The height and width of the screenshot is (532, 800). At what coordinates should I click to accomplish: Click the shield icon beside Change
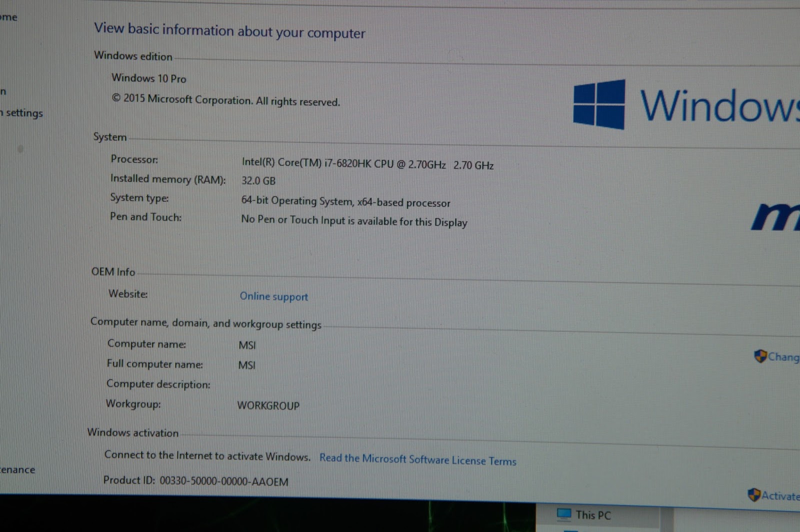(x=760, y=357)
